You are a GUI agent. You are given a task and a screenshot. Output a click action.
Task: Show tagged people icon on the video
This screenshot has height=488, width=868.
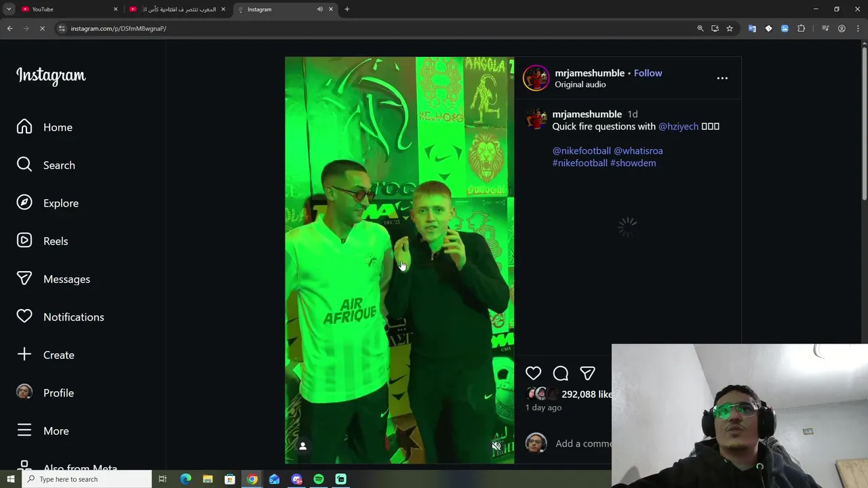tap(302, 445)
